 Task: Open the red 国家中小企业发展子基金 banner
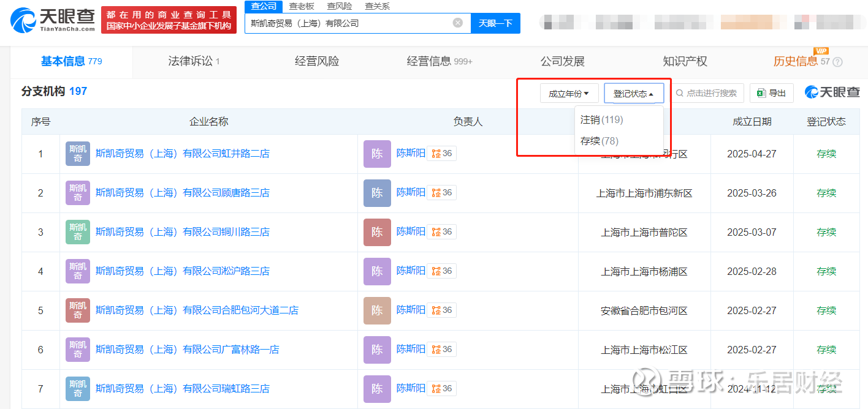pyautogui.click(x=169, y=20)
